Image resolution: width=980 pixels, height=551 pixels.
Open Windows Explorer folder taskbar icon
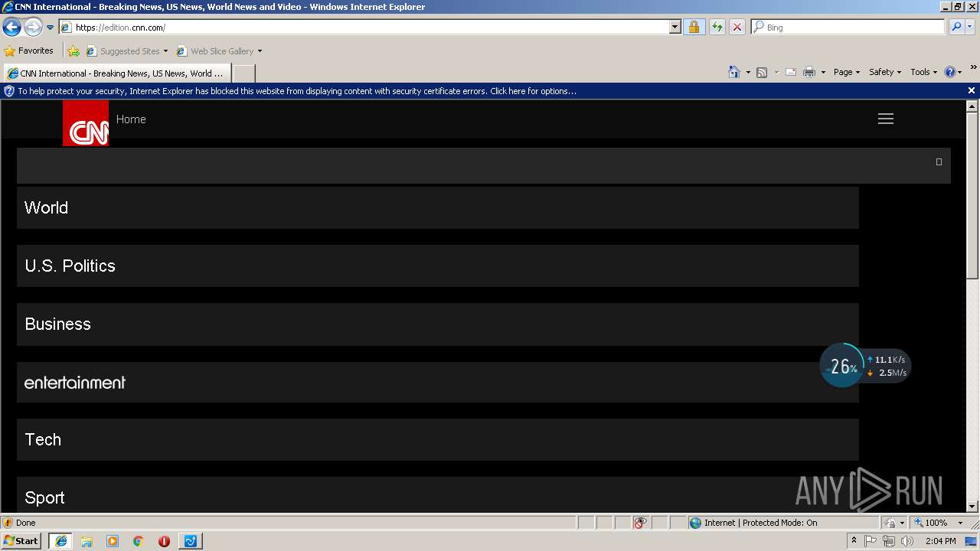click(x=87, y=541)
